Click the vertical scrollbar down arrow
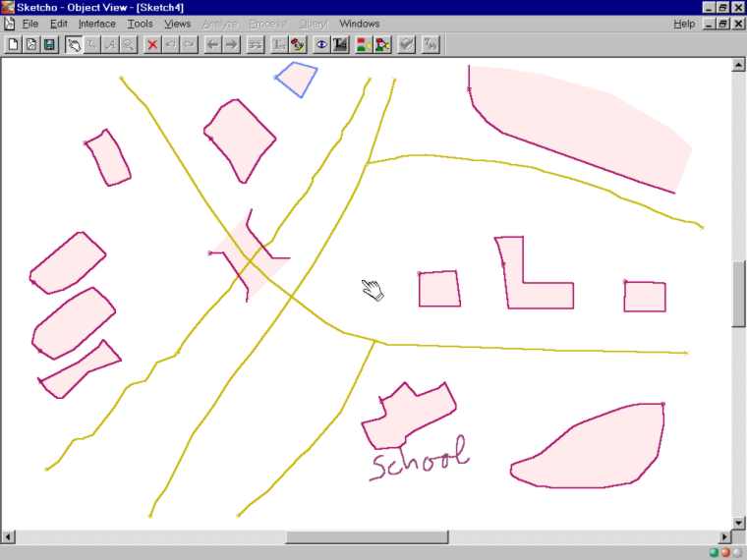 [x=739, y=522]
